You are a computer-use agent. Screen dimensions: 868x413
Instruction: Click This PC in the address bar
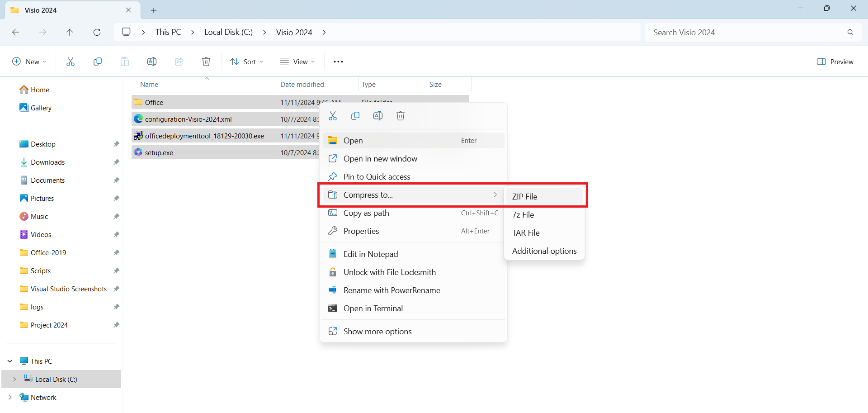tap(168, 32)
